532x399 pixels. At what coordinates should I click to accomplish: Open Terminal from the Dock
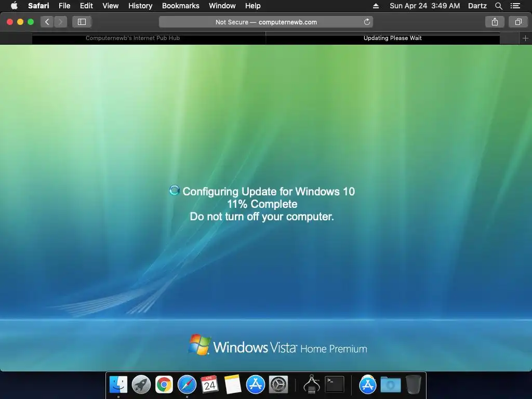335,385
